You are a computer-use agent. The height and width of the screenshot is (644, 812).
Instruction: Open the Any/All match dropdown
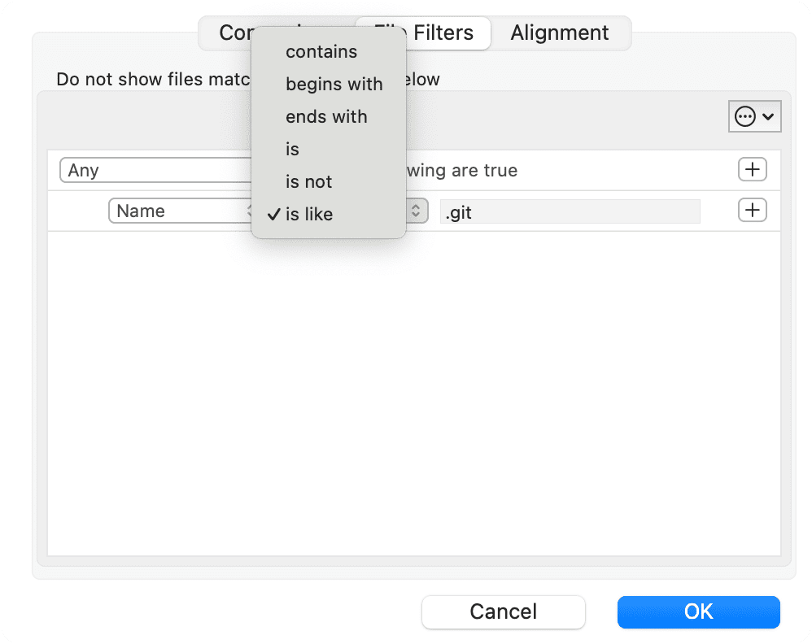point(155,170)
